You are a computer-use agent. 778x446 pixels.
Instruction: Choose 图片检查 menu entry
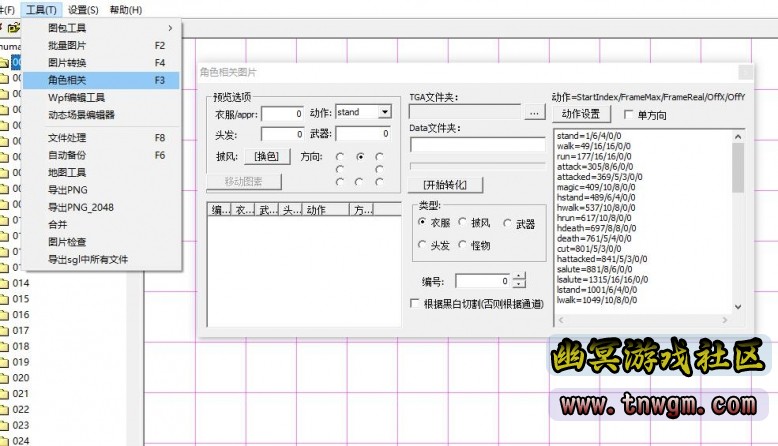[101, 242]
